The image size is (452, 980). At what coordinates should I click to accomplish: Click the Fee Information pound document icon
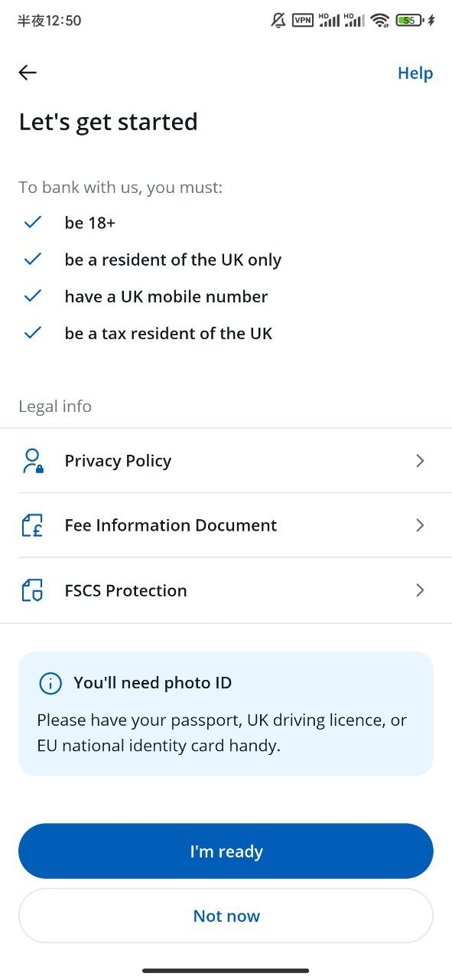coord(32,525)
